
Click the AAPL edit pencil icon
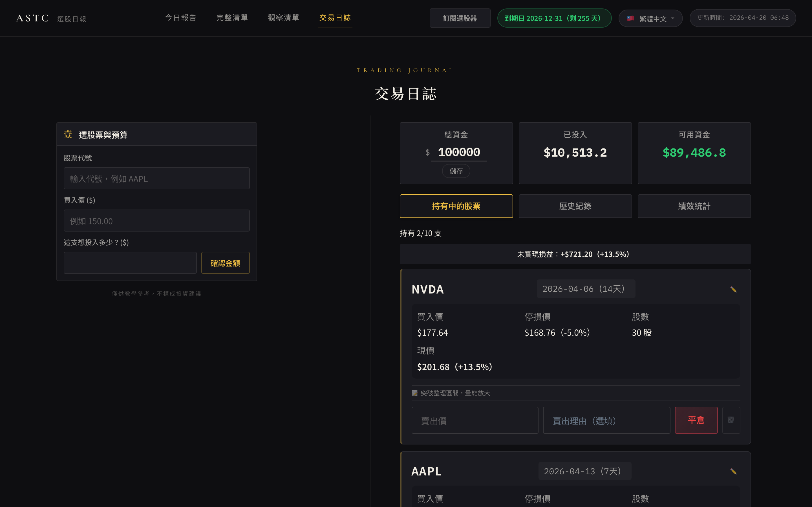733,472
